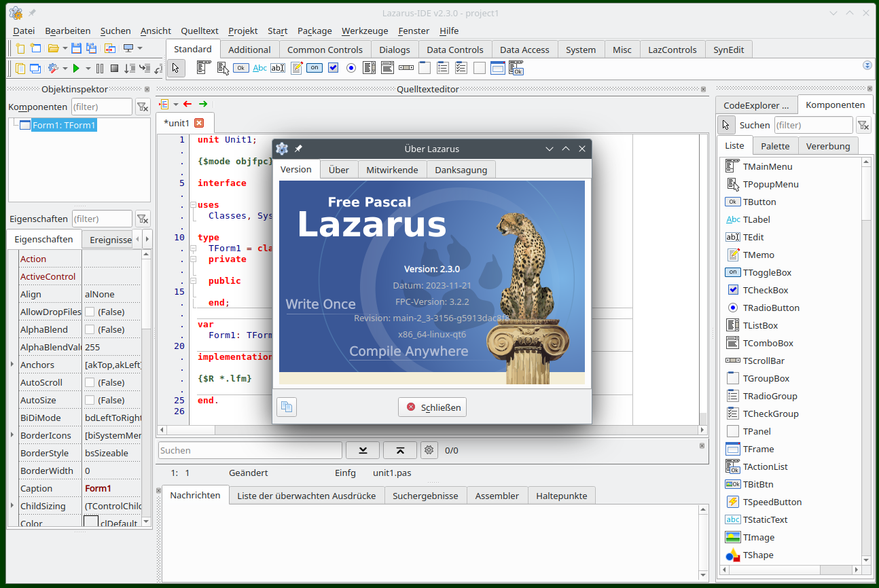Screen dimensions: 879x588
Task: Click the Schließen button
Action: click(433, 407)
